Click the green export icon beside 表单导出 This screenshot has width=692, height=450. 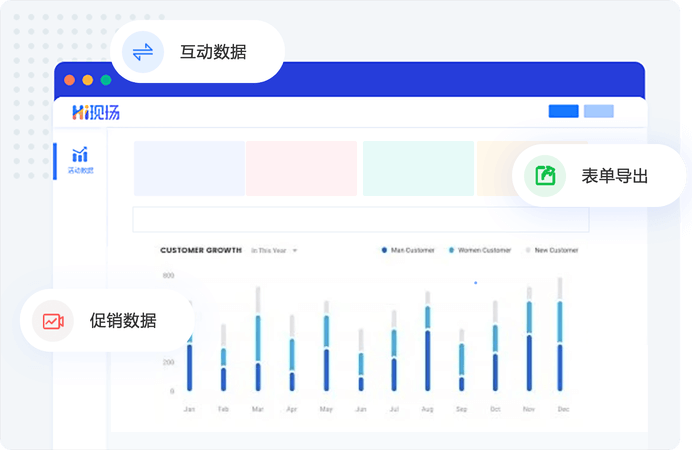click(545, 176)
